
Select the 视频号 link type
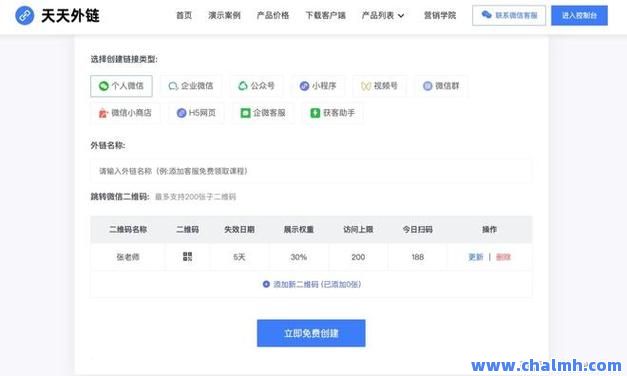click(x=379, y=86)
